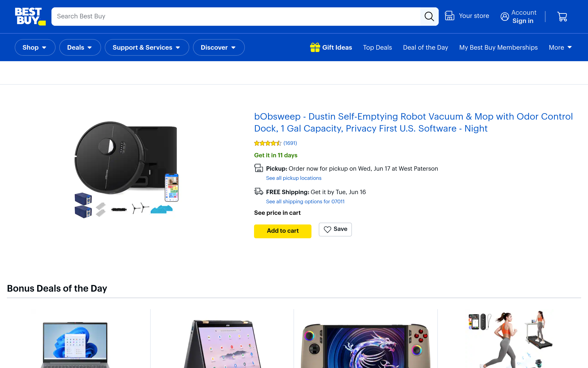Image resolution: width=588 pixels, height=368 pixels.
Task: Click the yellow gift box icon
Action: point(315,47)
